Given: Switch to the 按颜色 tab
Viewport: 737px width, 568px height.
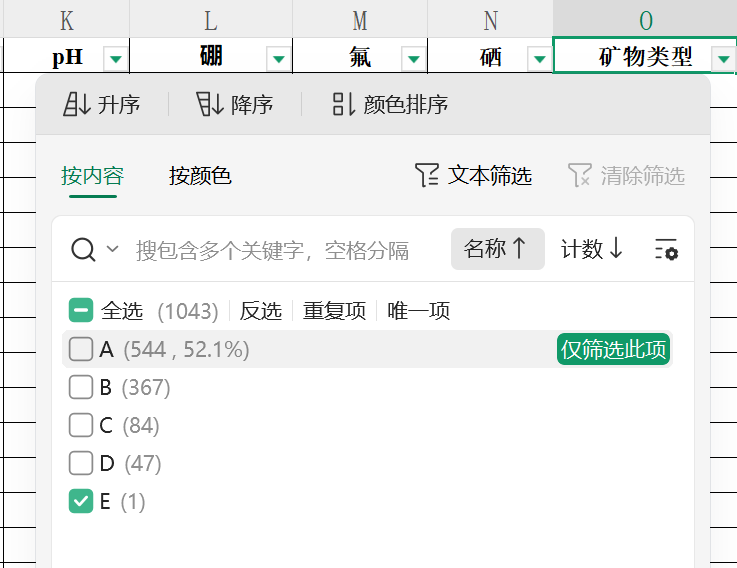Looking at the screenshot, I should click(x=200, y=175).
